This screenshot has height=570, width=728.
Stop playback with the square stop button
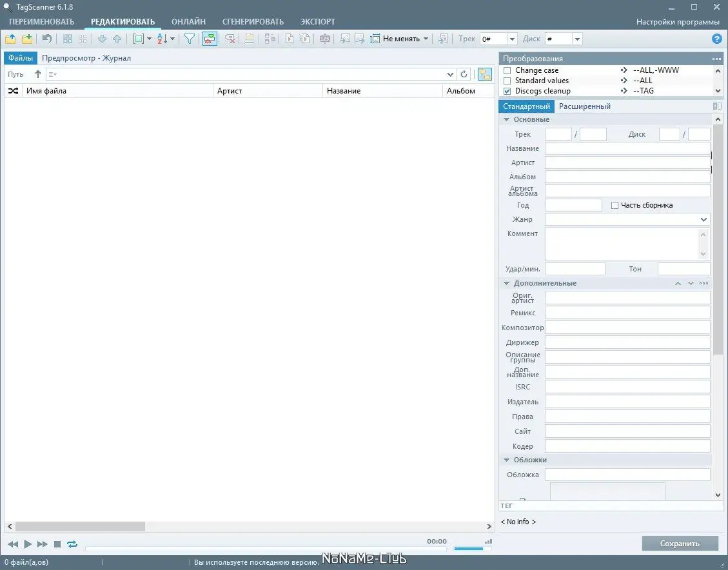point(57,544)
